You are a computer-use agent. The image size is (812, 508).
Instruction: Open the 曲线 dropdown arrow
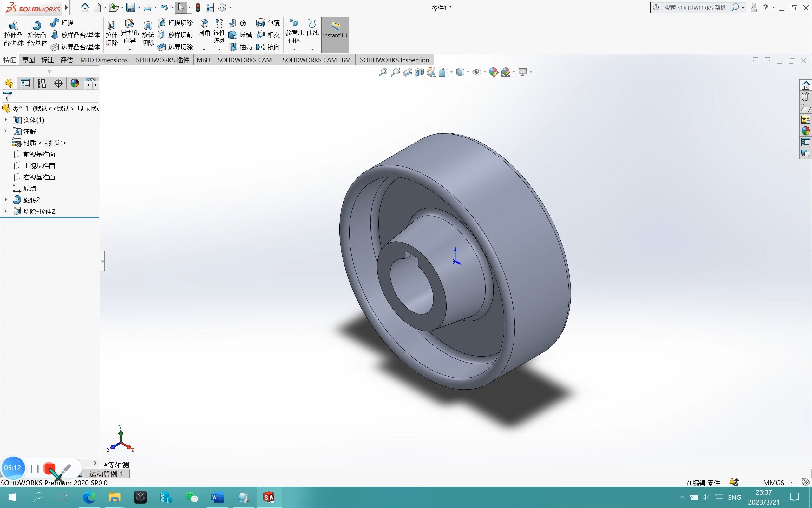tap(312, 50)
